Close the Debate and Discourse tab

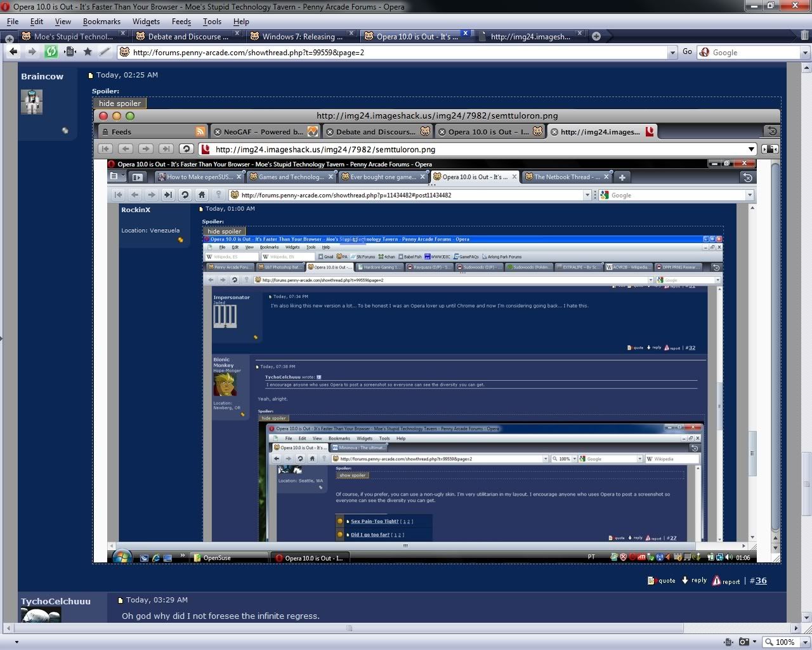pyautogui.click(x=237, y=33)
